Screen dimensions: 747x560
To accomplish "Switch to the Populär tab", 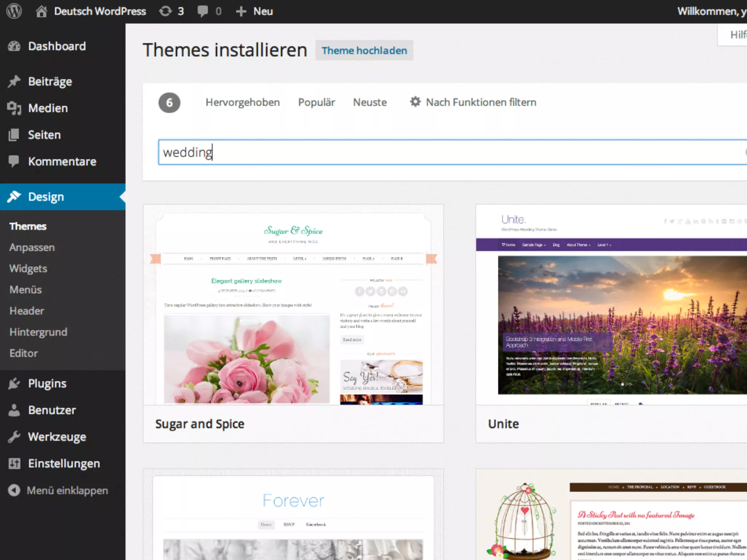I will [x=316, y=102].
